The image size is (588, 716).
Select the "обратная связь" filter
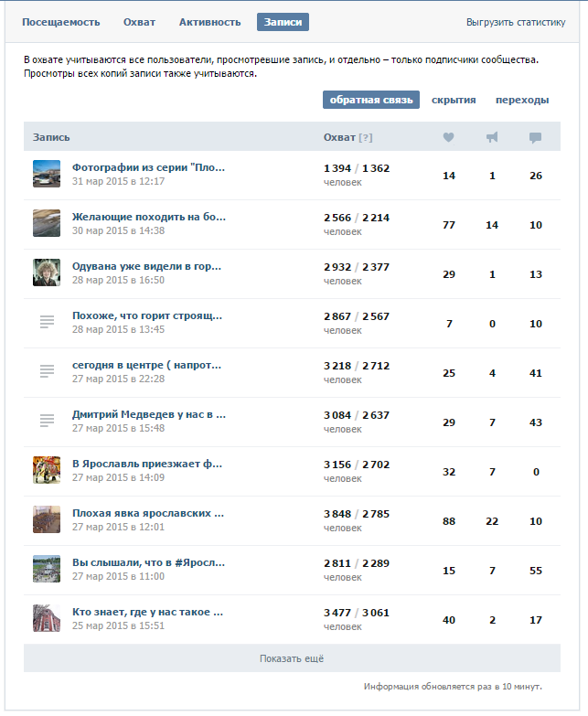point(370,100)
